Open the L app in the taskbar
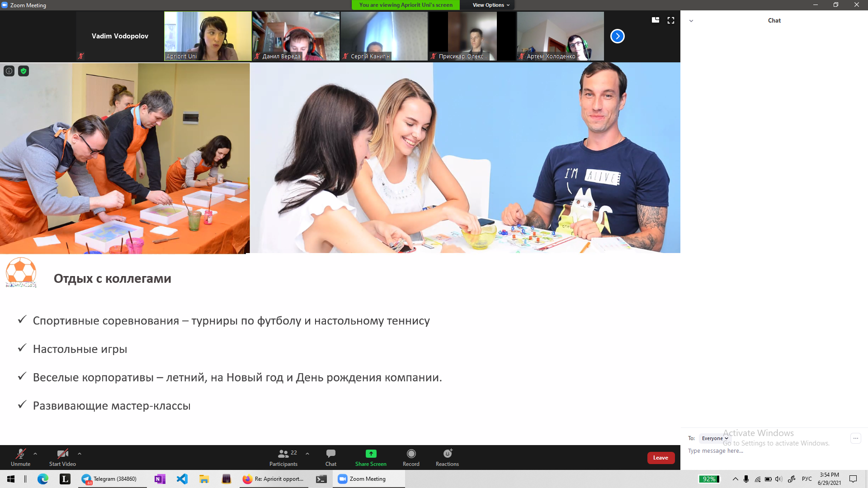 [x=65, y=479]
